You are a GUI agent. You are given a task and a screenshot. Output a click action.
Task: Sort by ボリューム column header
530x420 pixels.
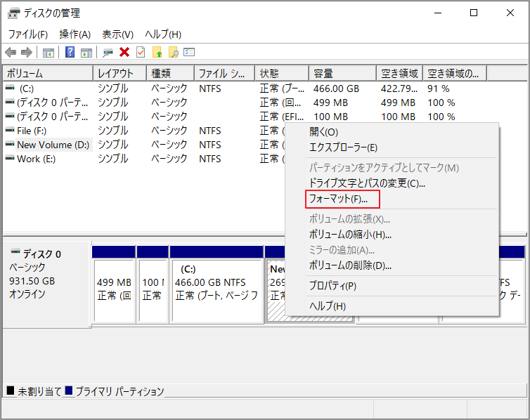tap(48, 73)
